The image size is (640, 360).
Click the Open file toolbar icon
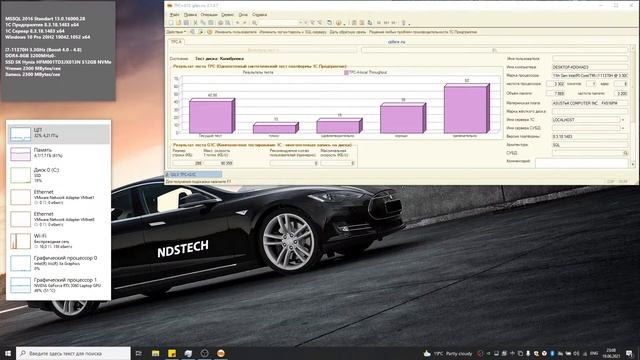[x=179, y=23]
